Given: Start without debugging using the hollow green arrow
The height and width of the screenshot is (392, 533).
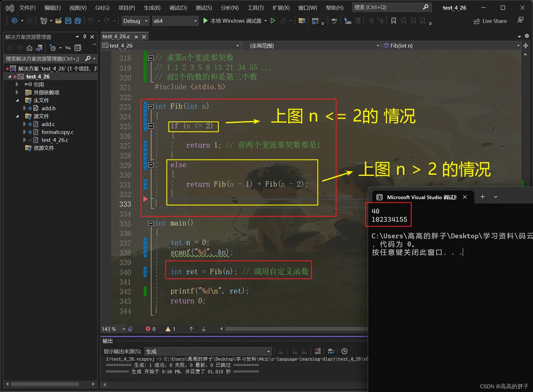Looking at the screenshot, I should 273,21.
